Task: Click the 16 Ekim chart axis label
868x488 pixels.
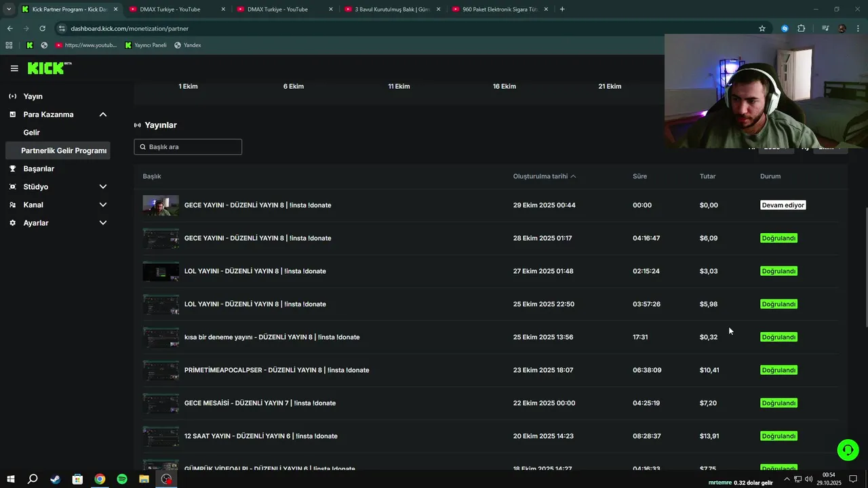Action: 505,86
